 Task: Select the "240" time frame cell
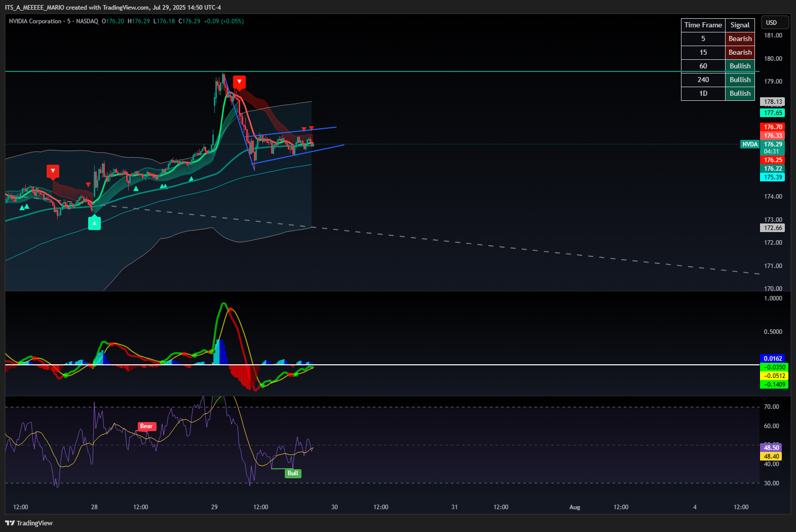[703, 80]
